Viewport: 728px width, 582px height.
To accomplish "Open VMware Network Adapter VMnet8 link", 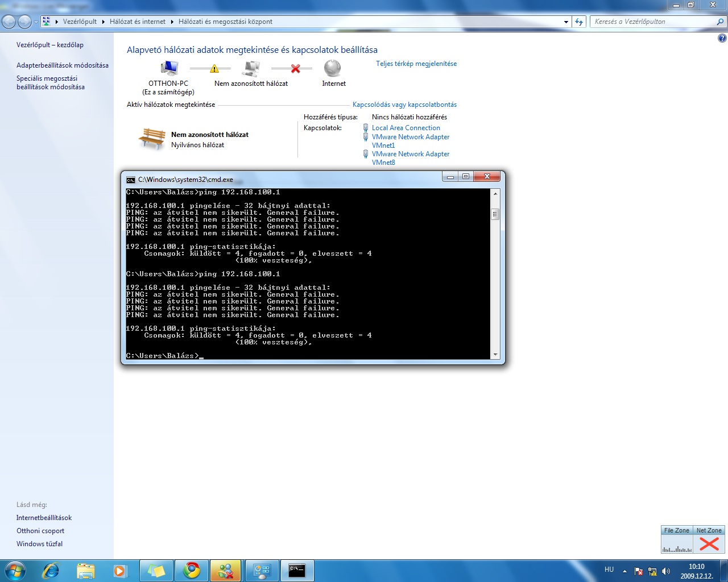I will (x=411, y=158).
